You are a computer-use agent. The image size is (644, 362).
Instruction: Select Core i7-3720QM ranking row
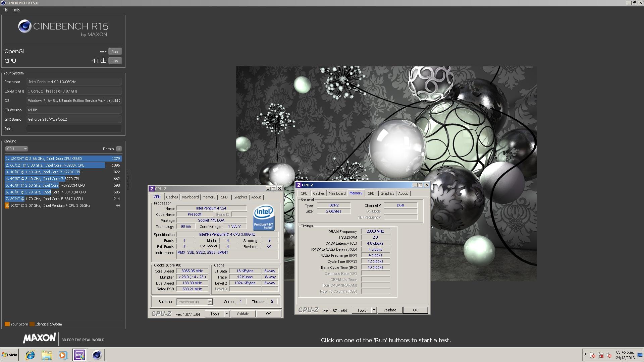coord(63,185)
